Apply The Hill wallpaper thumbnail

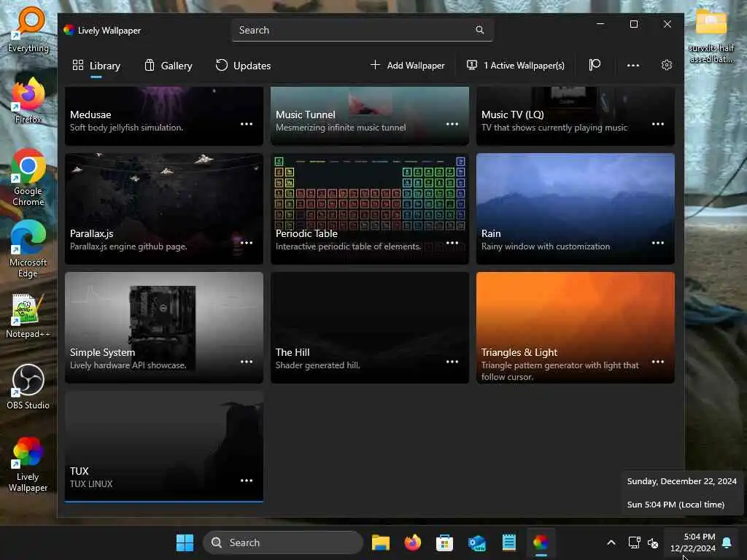[x=370, y=327]
